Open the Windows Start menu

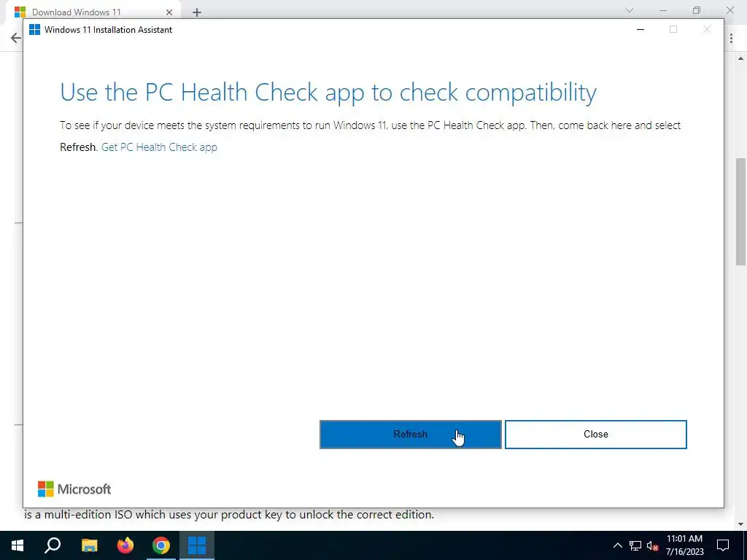click(18, 545)
